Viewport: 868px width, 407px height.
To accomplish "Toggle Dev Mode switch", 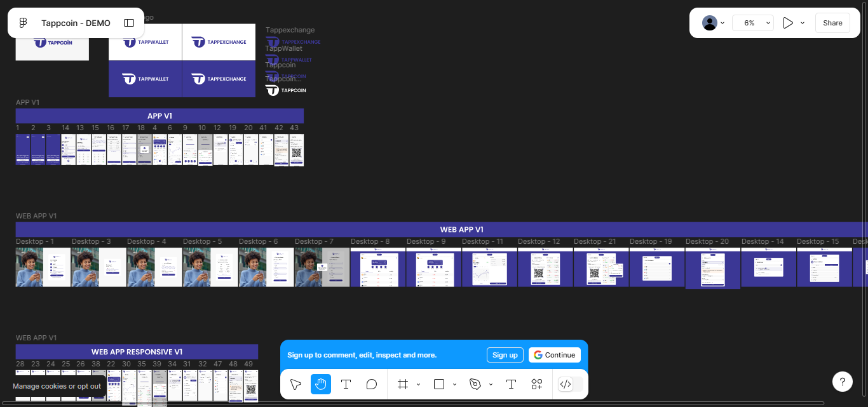I will (x=570, y=384).
